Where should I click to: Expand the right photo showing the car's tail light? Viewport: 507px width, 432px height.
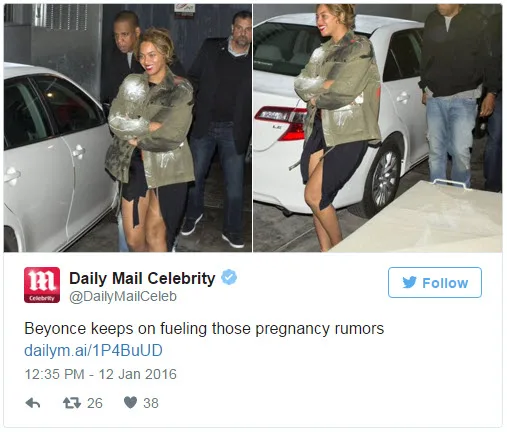pyautogui.click(x=378, y=128)
